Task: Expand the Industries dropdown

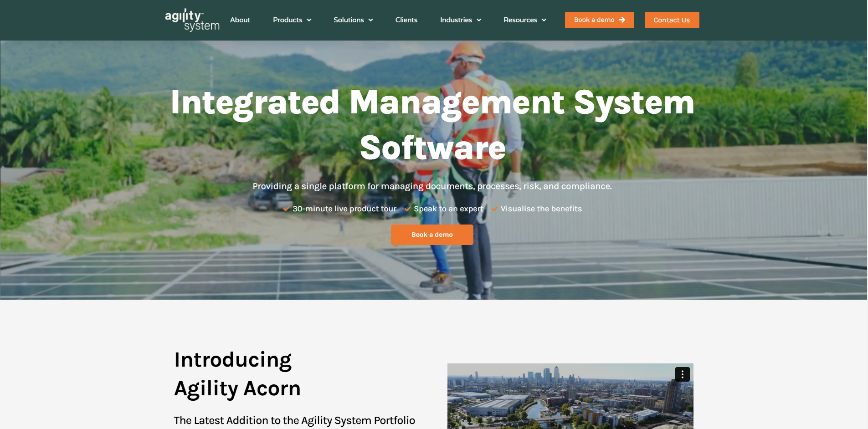Action: 460,20
